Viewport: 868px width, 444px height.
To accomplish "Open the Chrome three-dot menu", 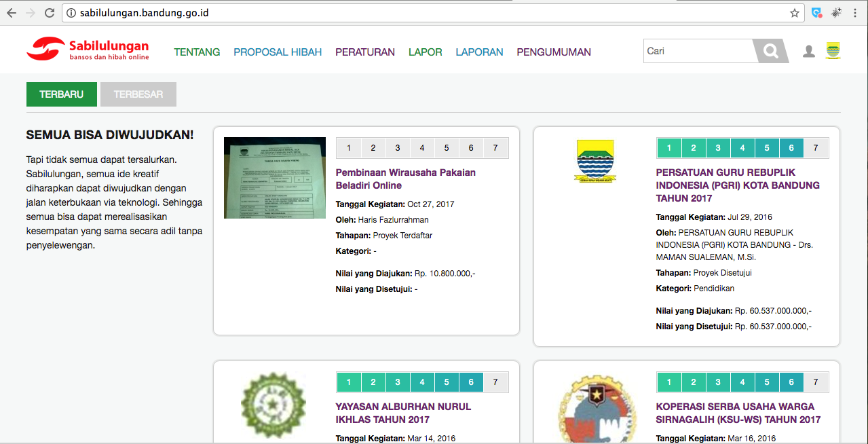I will (856, 13).
